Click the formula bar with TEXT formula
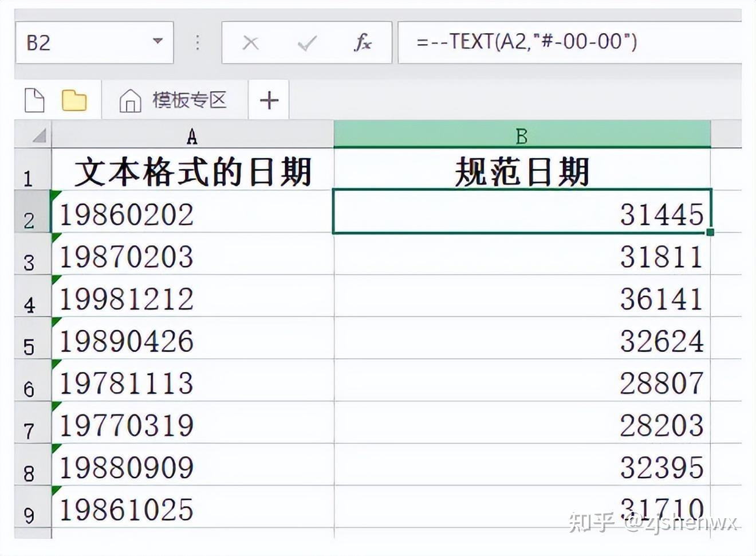Image resolution: width=756 pixels, height=556 pixels. coord(570,42)
